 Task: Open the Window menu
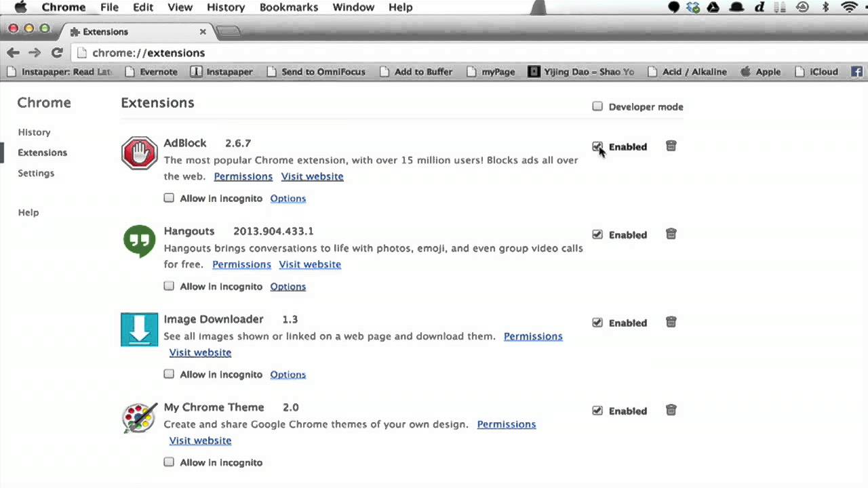point(353,7)
